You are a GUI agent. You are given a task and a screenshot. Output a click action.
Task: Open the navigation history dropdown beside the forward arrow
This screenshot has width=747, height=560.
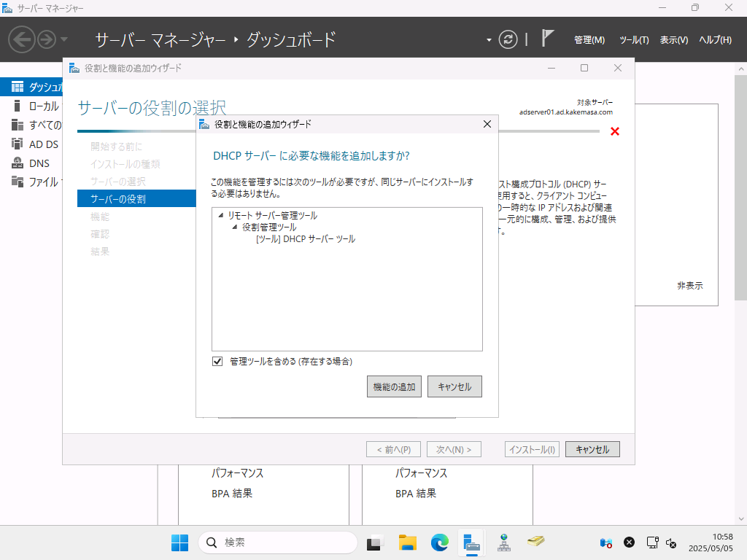pyautogui.click(x=64, y=39)
